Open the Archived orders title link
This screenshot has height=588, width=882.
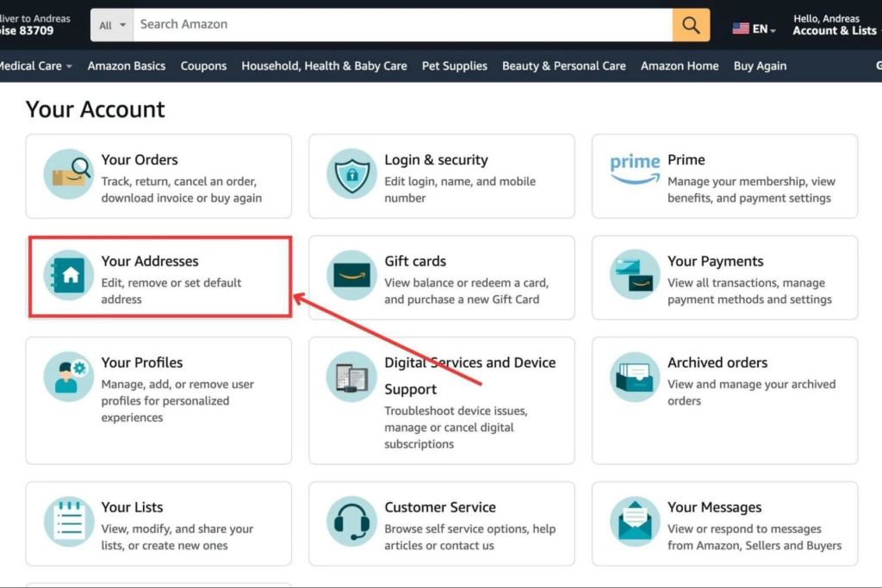(x=717, y=362)
